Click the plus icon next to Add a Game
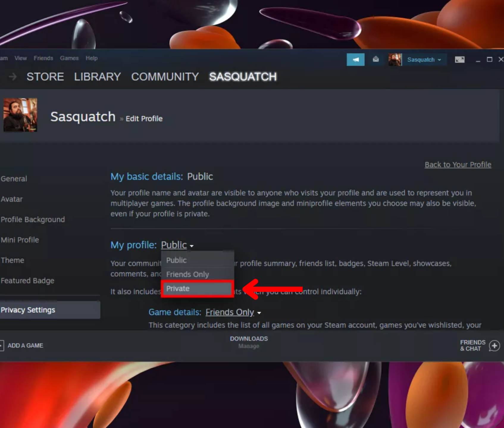This screenshot has height=428, width=504. (2, 345)
